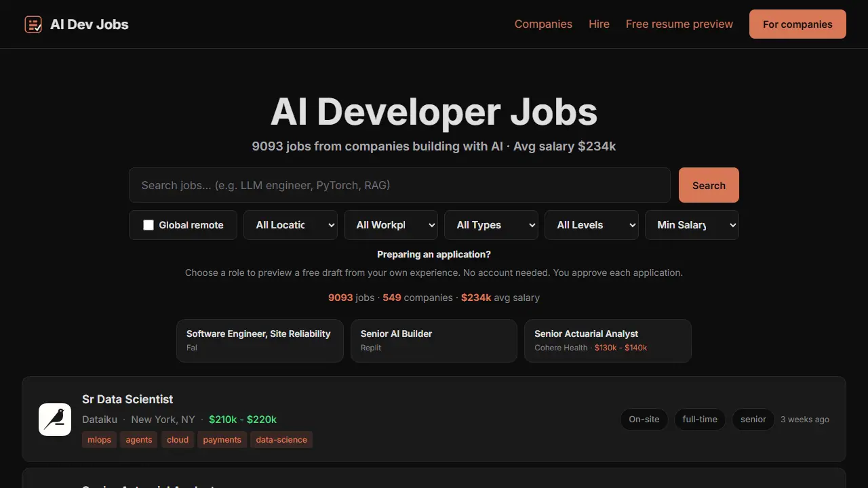Viewport: 868px width, 488px height.
Task: Click the data-science tag
Action: click(281, 440)
